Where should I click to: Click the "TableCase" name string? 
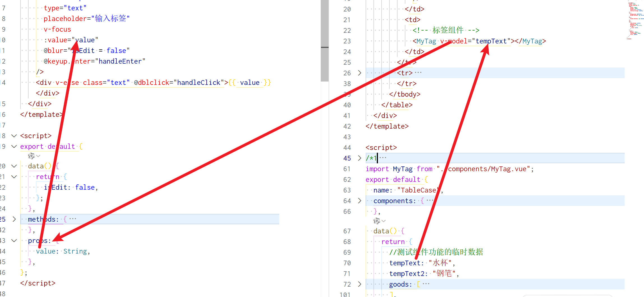point(418,190)
